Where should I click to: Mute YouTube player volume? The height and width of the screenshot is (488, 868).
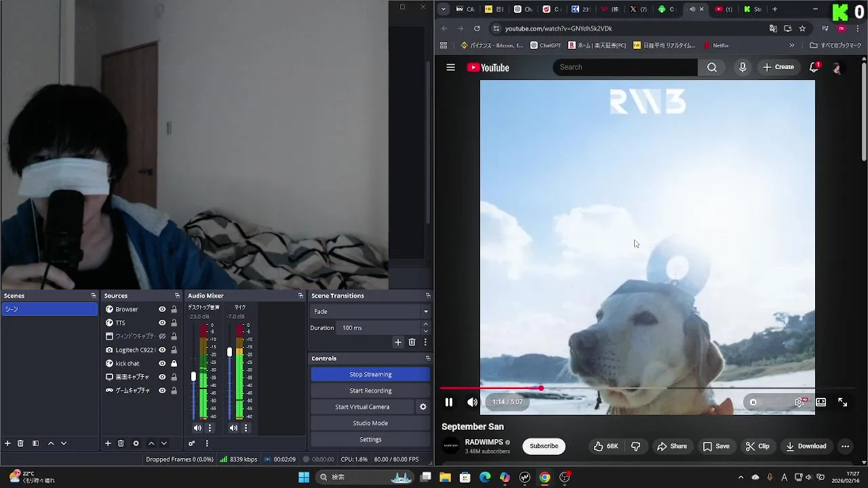(473, 402)
